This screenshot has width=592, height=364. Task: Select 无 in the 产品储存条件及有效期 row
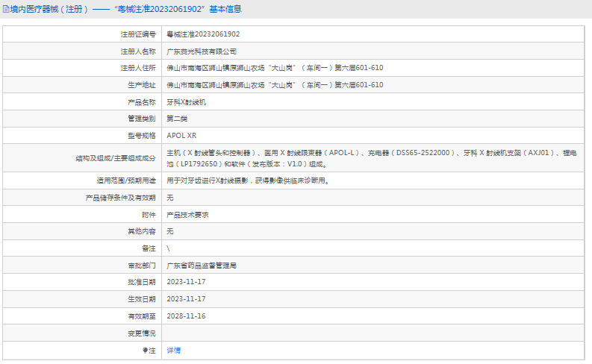[x=170, y=198]
